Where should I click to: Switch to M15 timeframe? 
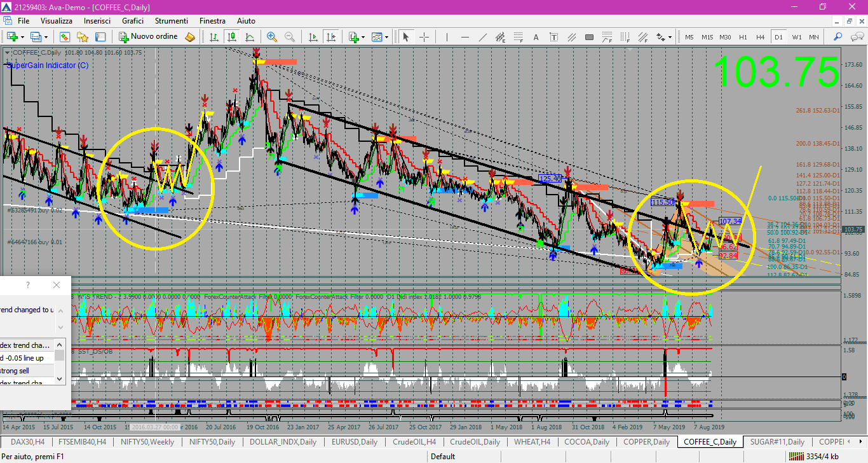[707, 37]
